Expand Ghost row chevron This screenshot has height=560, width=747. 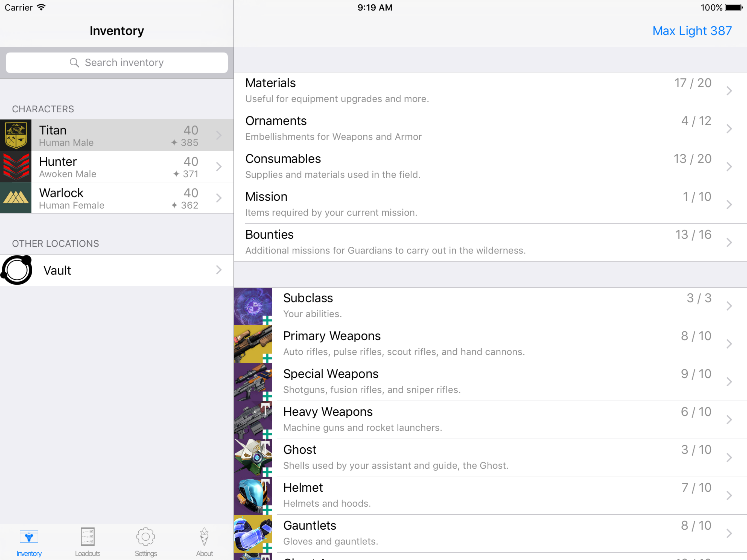pyautogui.click(x=729, y=458)
